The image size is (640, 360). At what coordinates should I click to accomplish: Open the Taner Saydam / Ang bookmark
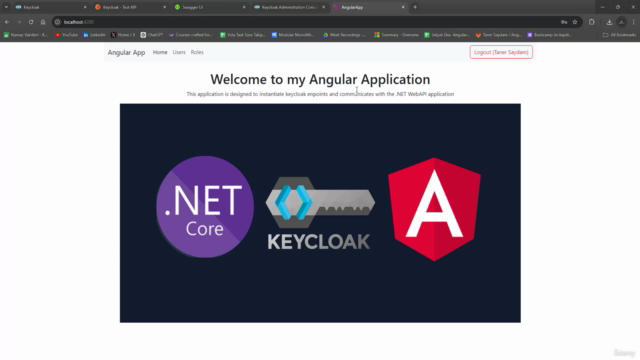pos(498,35)
